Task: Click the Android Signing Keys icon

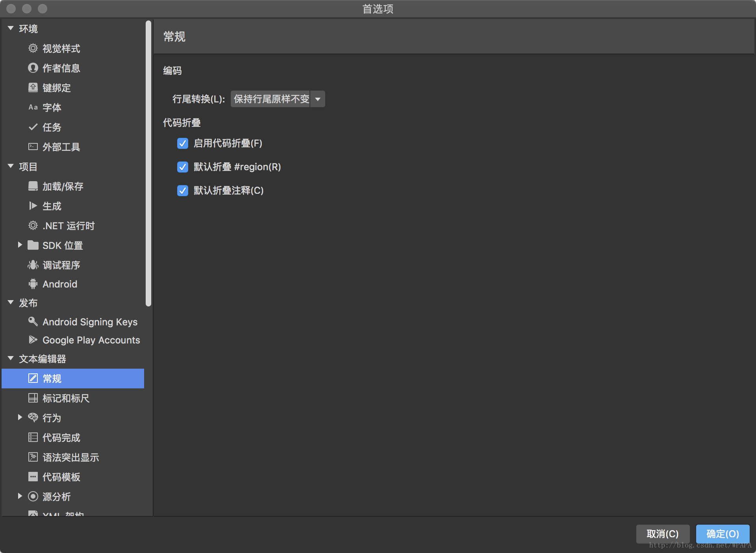Action: (x=31, y=322)
